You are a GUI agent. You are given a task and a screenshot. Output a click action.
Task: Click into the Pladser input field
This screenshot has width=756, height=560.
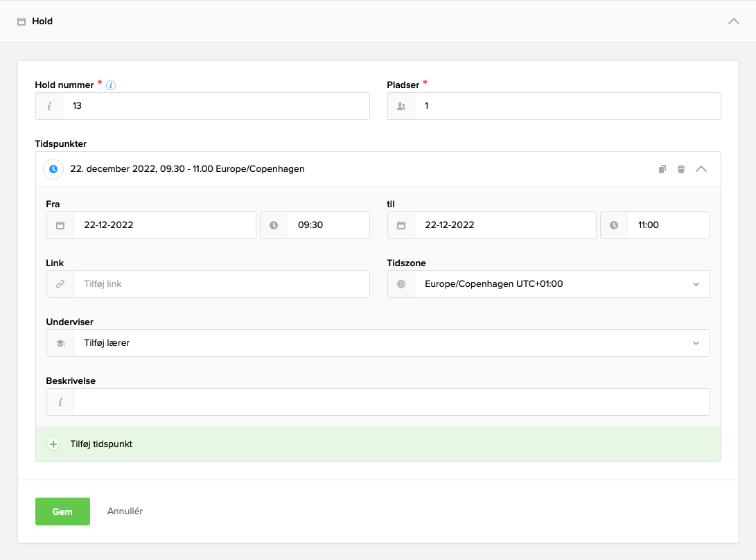pos(567,107)
